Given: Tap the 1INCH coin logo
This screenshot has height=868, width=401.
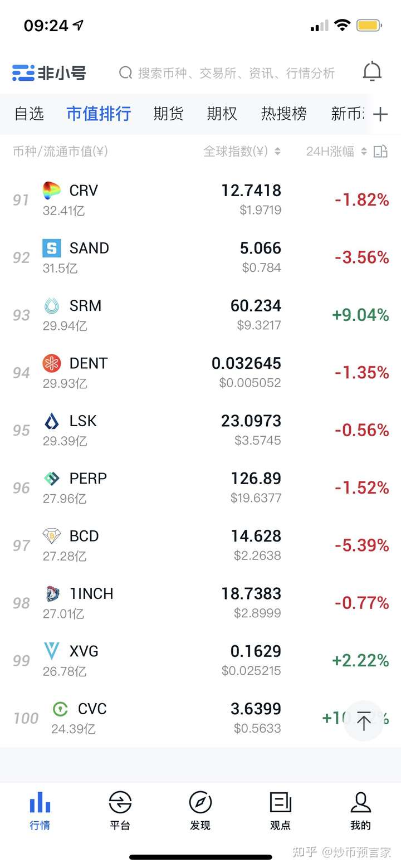Looking at the screenshot, I should 52,594.
